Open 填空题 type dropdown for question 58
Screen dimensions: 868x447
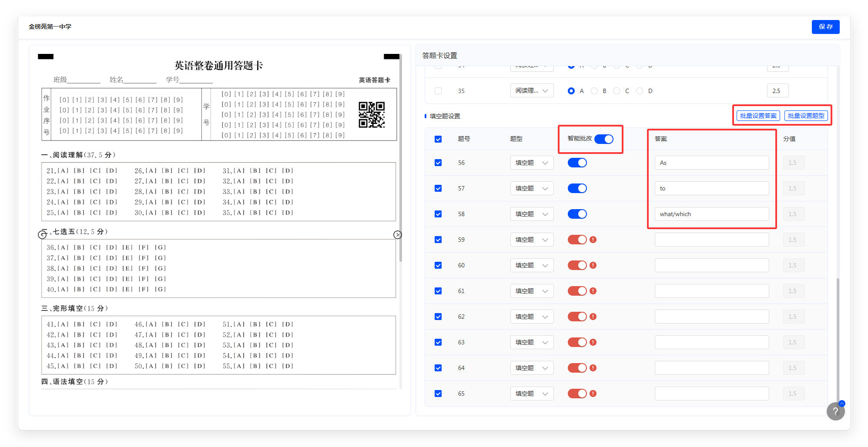pyautogui.click(x=532, y=214)
